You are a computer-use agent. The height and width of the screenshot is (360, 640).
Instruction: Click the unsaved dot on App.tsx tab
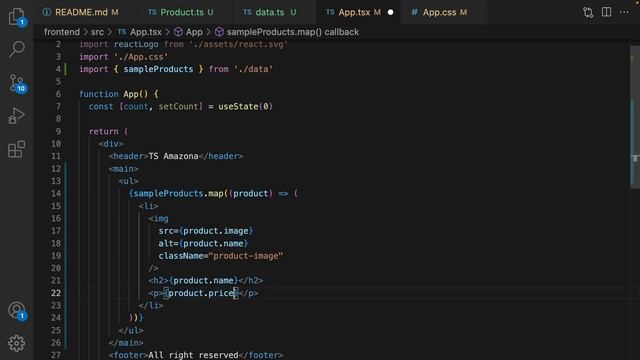tap(391, 12)
